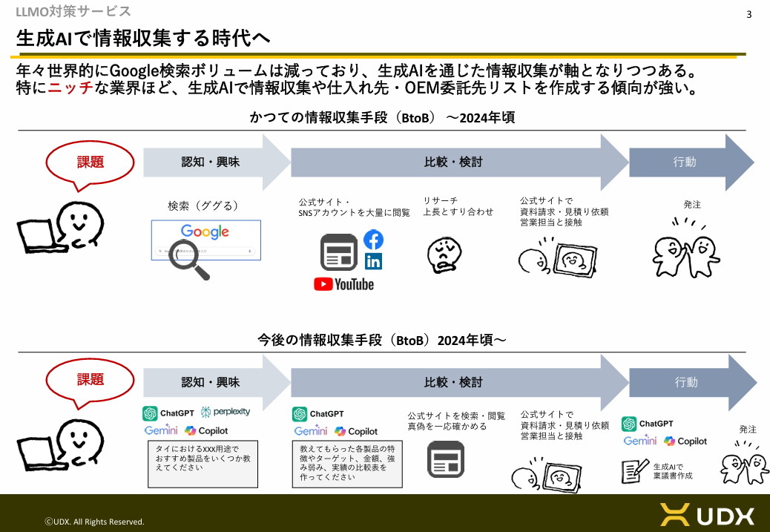Image resolution: width=770 pixels, height=532 pixels.
Task: Click the perplexity logo
Action: coord(226,412)
